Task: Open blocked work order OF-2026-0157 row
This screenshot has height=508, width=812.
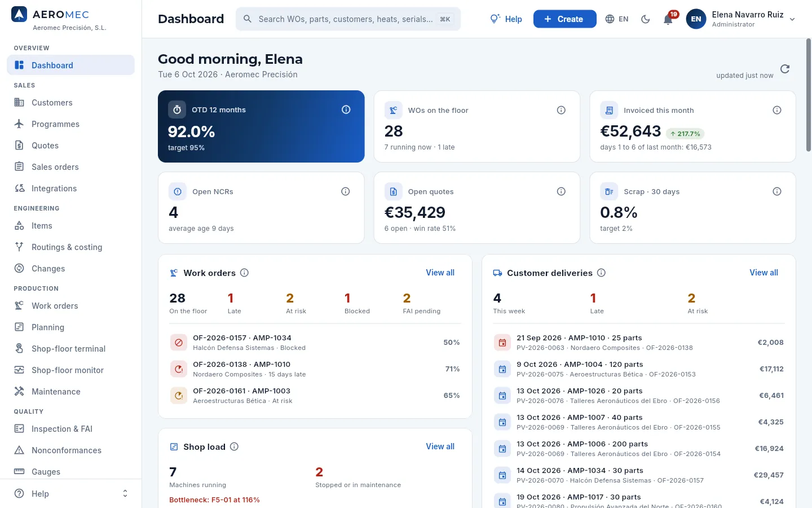Action: coord(315,343)
